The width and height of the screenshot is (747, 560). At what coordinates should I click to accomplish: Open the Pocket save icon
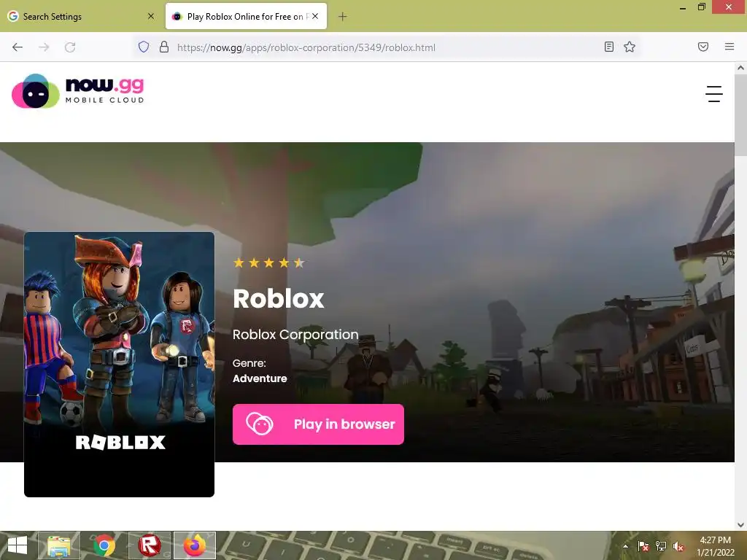[x=703, y=47]
